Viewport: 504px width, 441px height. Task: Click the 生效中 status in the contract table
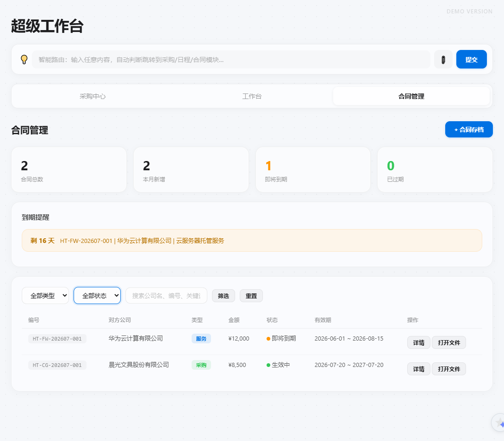click(278, 365)
